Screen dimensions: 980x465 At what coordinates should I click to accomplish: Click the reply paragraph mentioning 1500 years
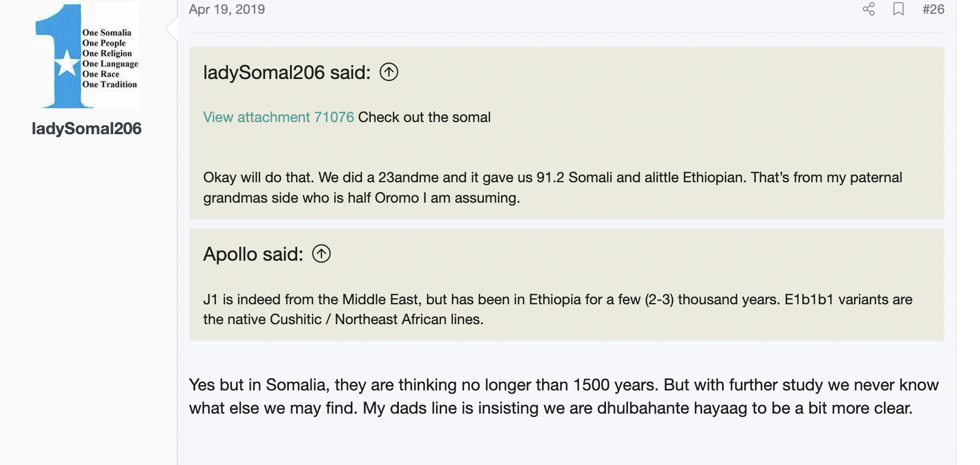563,385
